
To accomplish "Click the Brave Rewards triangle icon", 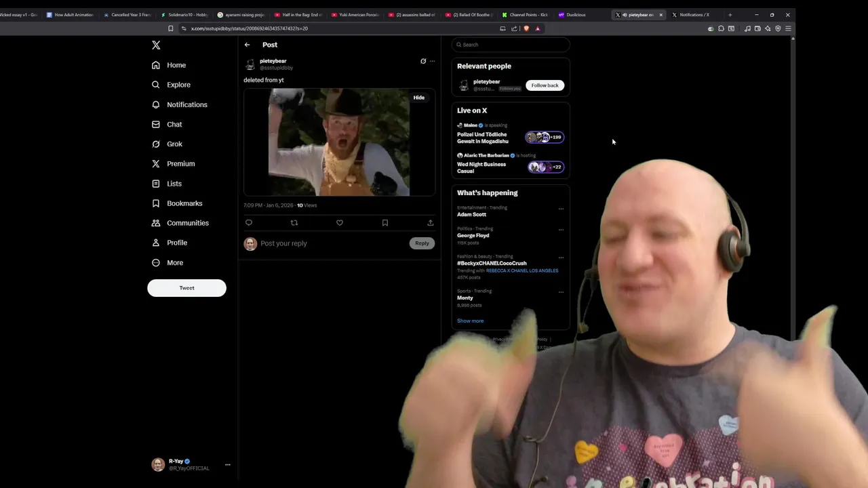I will 538,28.
